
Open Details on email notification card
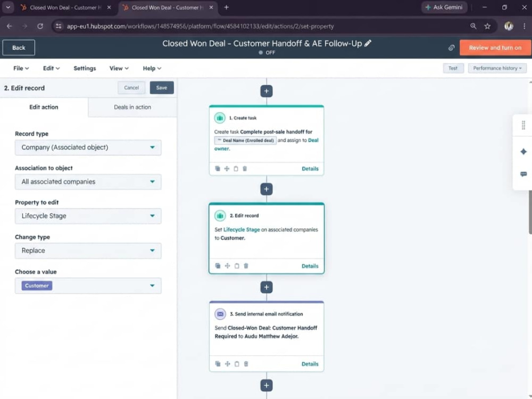[310, 364]
